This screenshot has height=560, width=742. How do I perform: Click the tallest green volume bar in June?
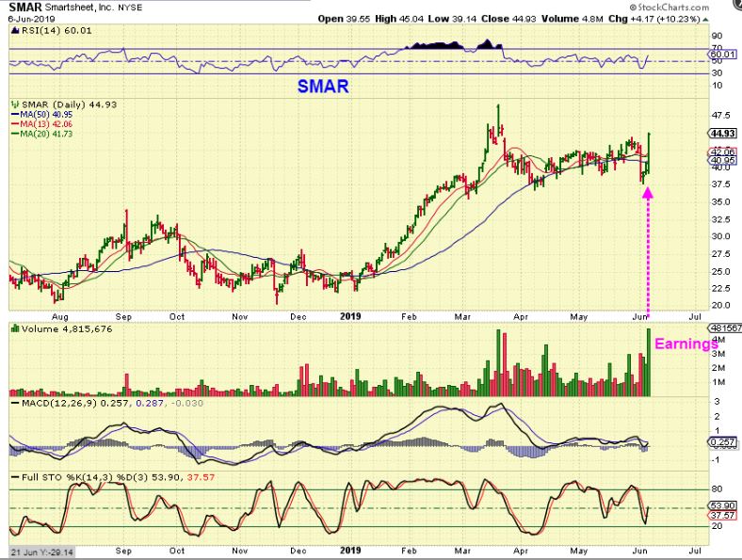[649, 362]
